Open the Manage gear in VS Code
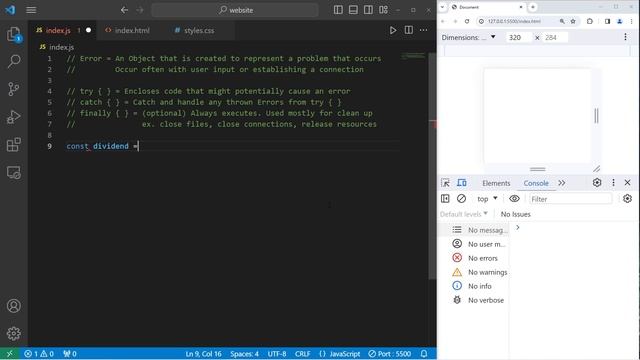The height and width of the screenshot is (360, 640). pos(13,333)
